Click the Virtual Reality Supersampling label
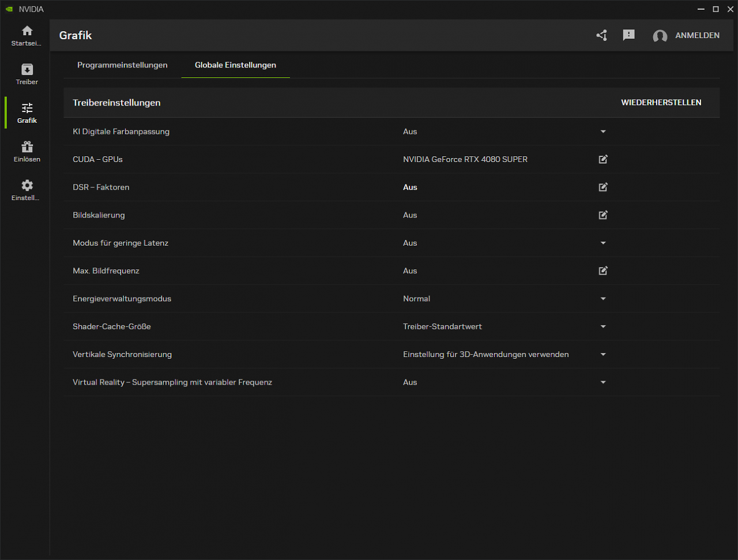The image size is (738, 560). click(172, 382)
